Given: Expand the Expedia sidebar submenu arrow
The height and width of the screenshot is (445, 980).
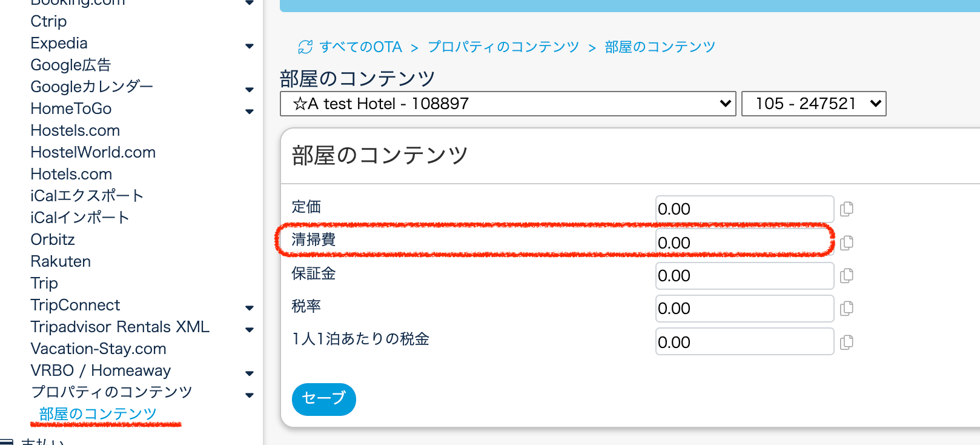Looking at the screenshot, I should coord(250,46).
